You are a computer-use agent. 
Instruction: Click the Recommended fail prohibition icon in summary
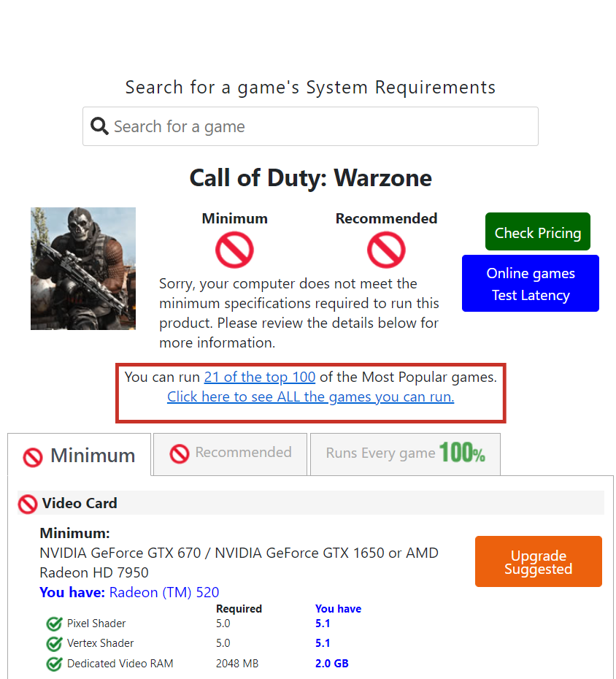click(x=386, y=250)
